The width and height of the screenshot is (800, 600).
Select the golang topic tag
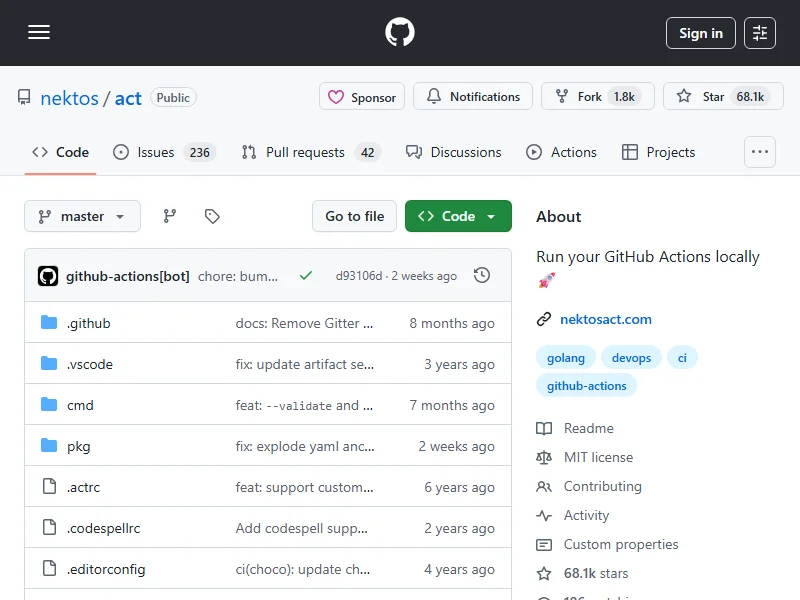(x=566, y=357)
